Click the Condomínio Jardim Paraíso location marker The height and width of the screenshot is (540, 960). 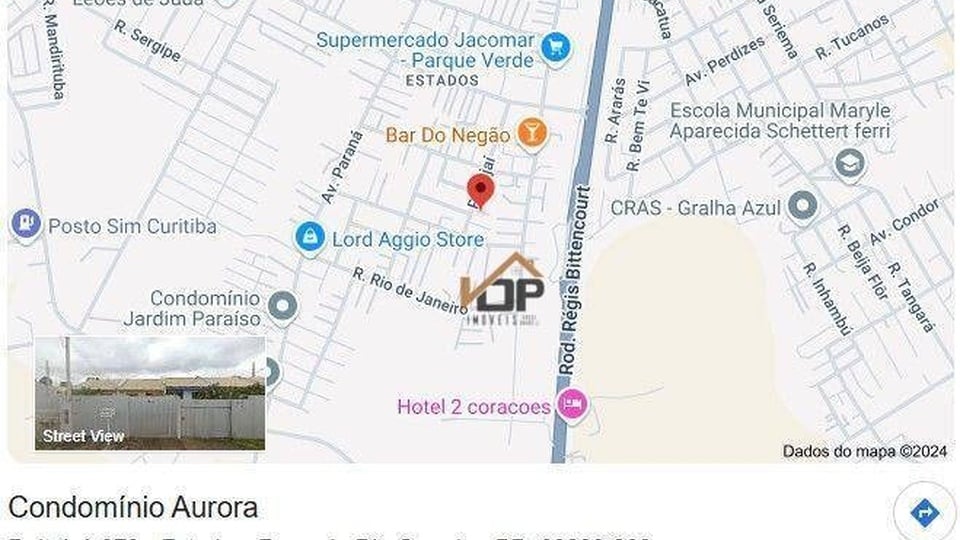(283, 305)
